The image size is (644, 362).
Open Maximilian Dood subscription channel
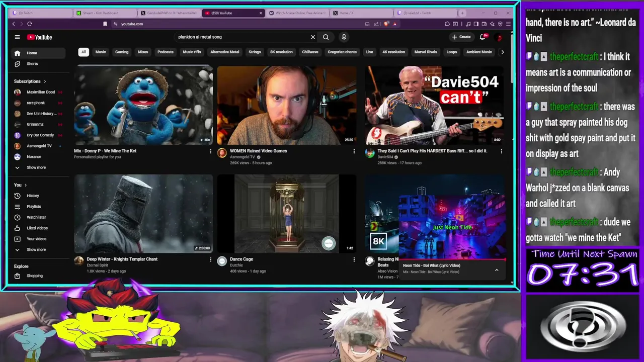click(x=39, y=93)
